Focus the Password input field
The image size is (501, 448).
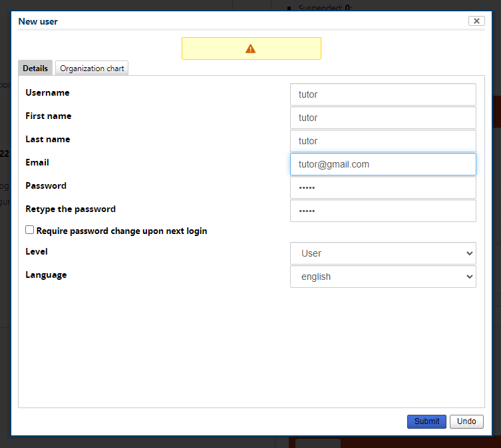[x=383, y=187]
